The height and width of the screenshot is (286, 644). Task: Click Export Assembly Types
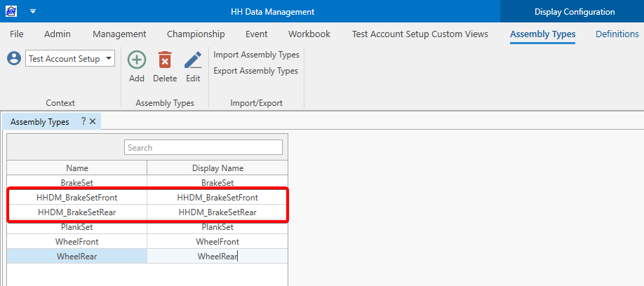[255, 71]
